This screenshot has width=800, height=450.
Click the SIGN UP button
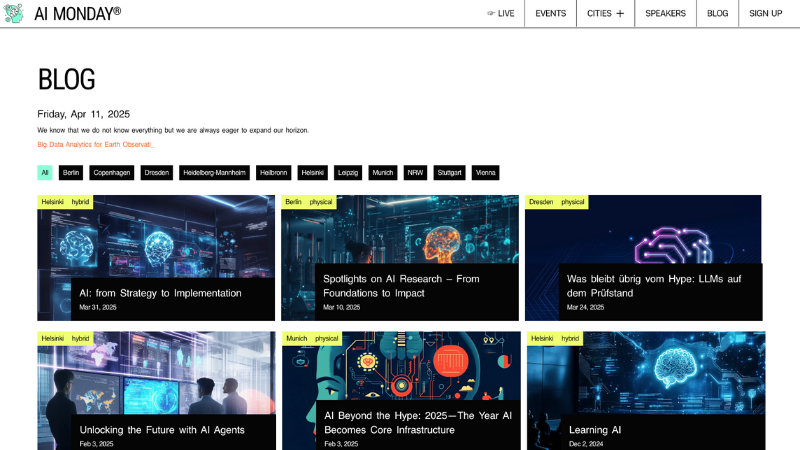pyautogui.click(x=765, y=14)
